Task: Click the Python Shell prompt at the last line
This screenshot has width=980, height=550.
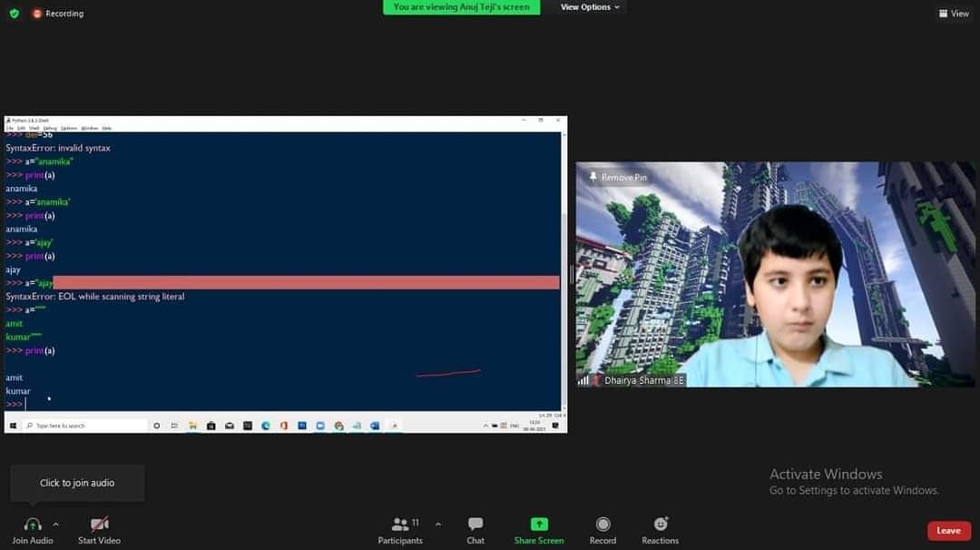Action: coord(15,405)
